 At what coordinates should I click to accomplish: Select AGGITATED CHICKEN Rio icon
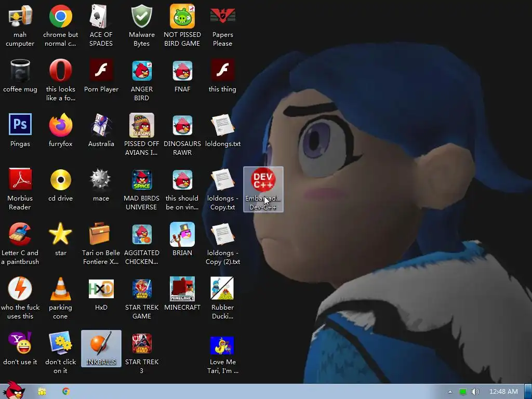point(141,244)
